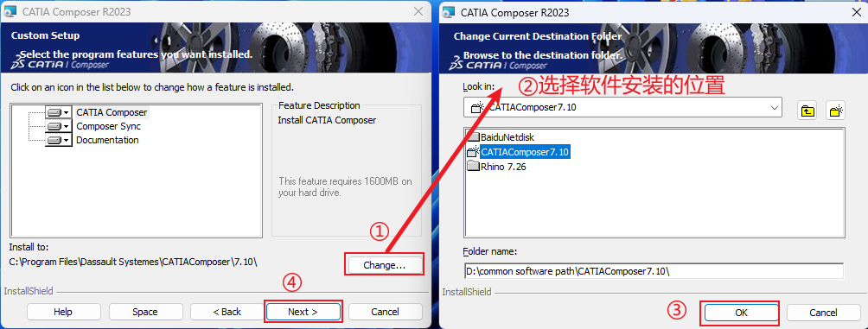
Task: Click the < Back button
Action: tap(227, 312)
